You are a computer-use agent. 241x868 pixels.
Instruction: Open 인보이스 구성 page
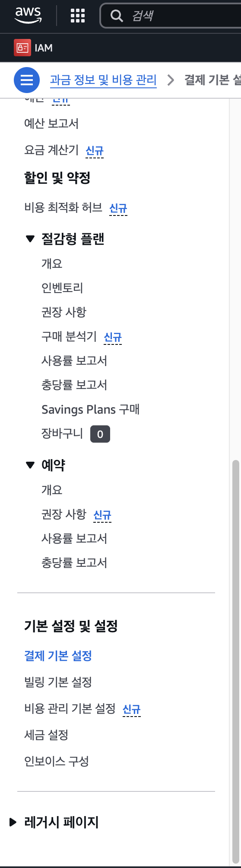pyautogui.click(x=57, y=761)
